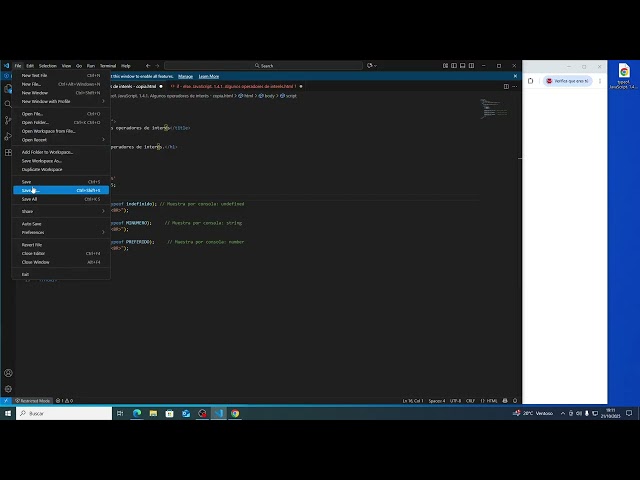The height and width of the screenshot is (480, 640).
Task: Click the Verifica que eres tú chip in Chrome
Action: coord(568,81)
